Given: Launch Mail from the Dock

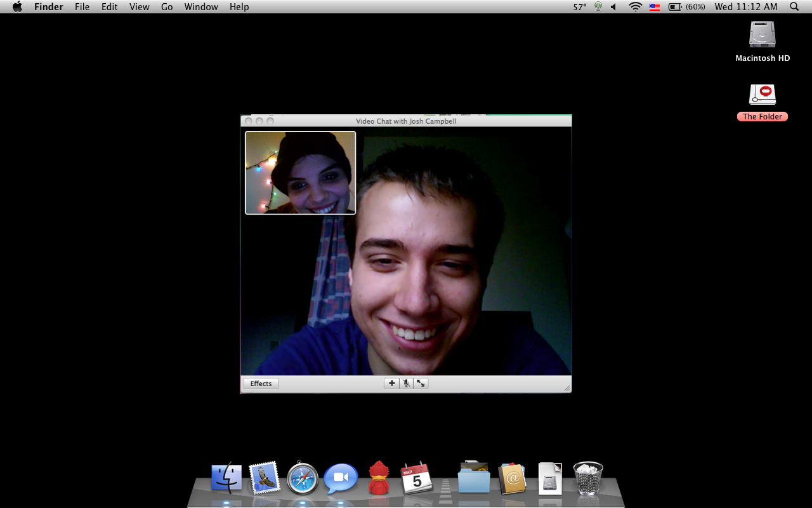Looking at the screenshot, I should point(265,478).
